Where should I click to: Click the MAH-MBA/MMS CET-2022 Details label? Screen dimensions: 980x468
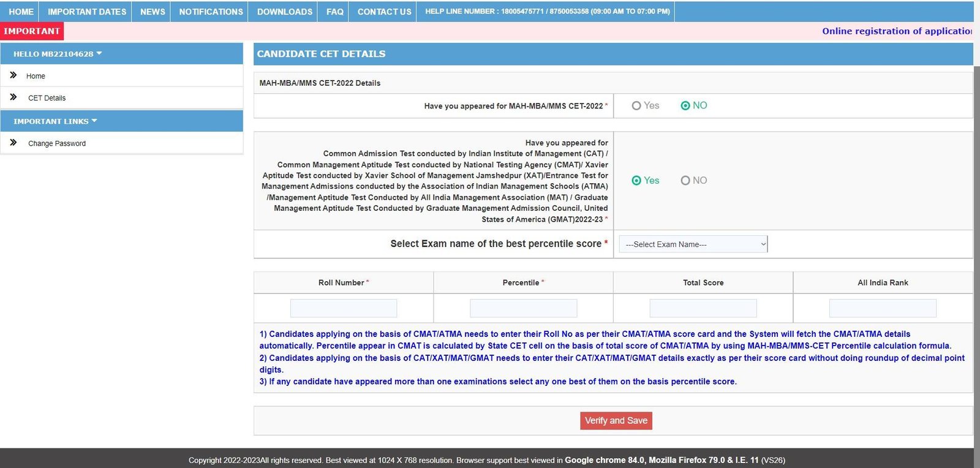[x=320, y=83]
